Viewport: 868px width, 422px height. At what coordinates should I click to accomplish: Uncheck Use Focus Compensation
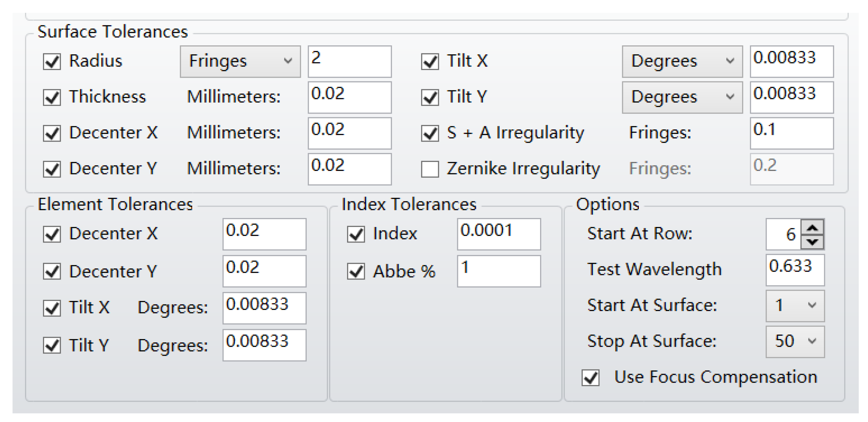tap(590, 378)
